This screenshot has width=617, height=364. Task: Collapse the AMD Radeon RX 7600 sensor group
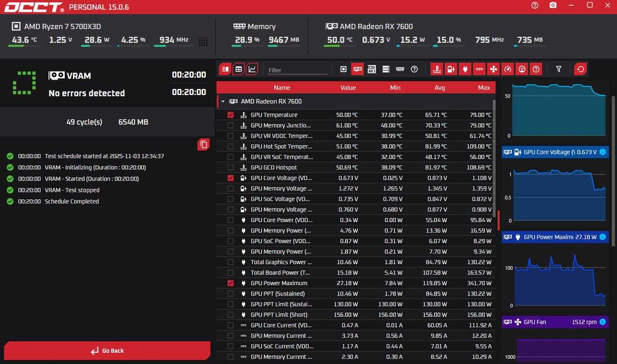[x=223, y=102]
